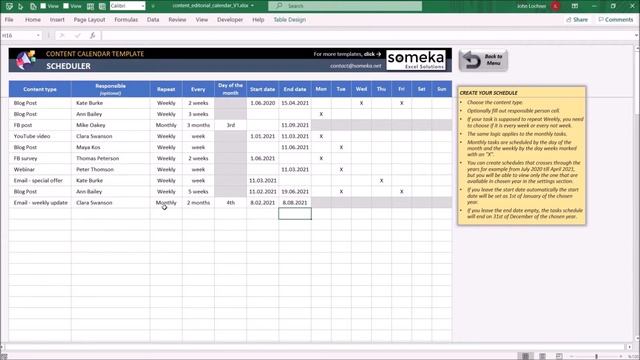Tick the first View checkbox in title bar

tap(43, 6)
